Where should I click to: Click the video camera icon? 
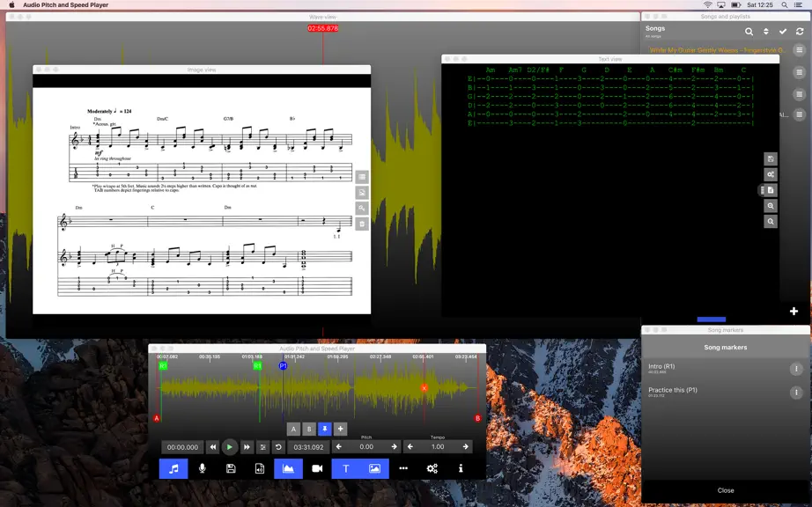click(317, 468)
